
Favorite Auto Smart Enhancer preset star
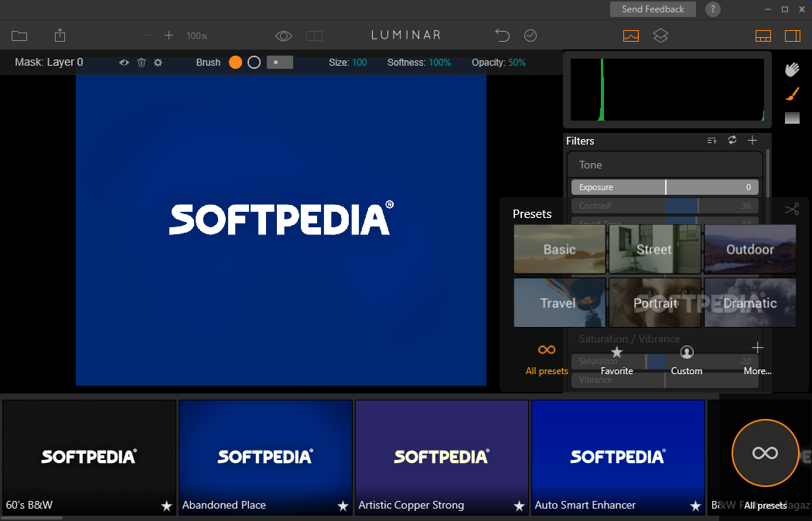695,506
